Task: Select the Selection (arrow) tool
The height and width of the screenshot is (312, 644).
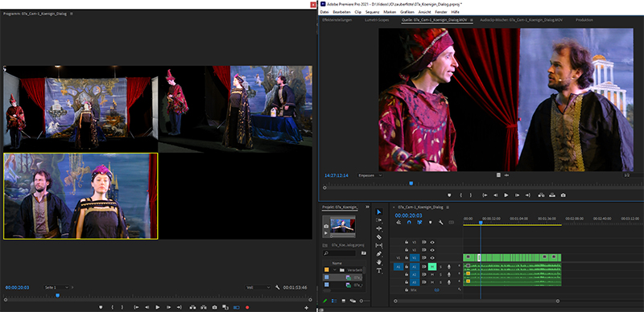Action: pyautogui.click(x=378, y=211)
